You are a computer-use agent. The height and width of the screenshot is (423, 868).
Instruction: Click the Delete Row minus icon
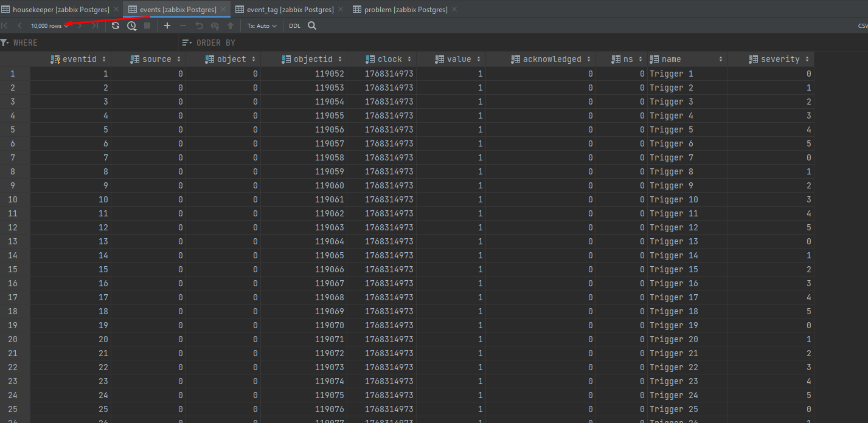click(183, 26)
